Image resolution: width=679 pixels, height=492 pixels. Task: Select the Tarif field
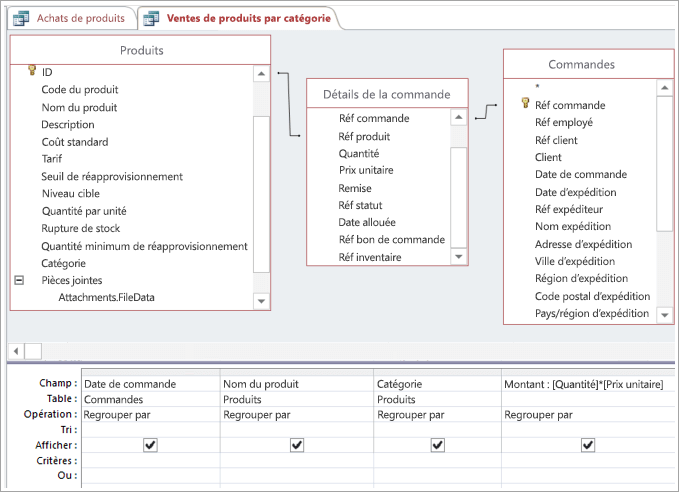[52, 159]
